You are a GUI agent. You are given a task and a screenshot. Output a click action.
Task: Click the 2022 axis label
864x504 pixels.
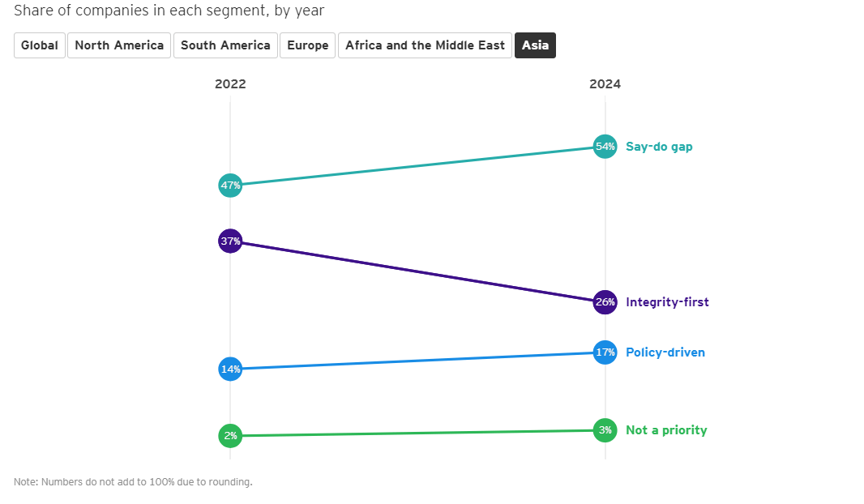point(231,83)
